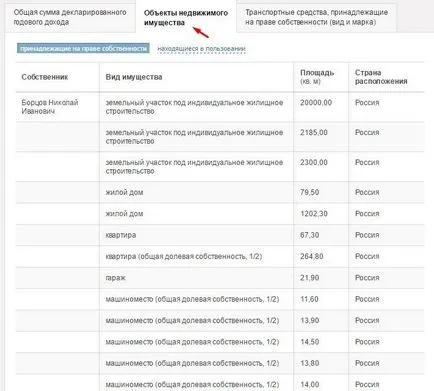Click 'Россия' in the гараж row

click(367, 278)
